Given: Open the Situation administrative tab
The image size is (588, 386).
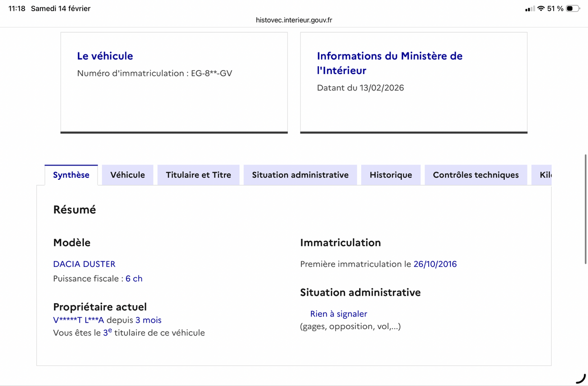Looking at the screenshot, I should [x=300, y=175].
